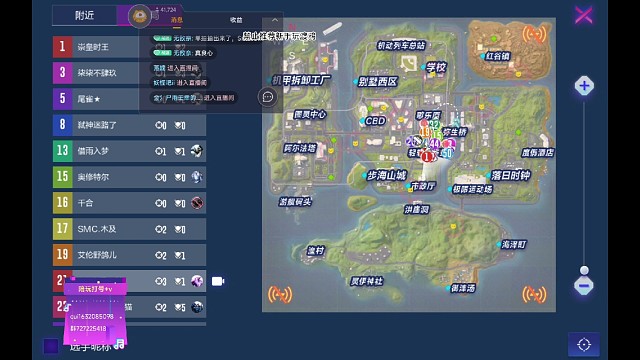Click the 步海山城 map label
The image size is (640, 360).
click(387, 176)
